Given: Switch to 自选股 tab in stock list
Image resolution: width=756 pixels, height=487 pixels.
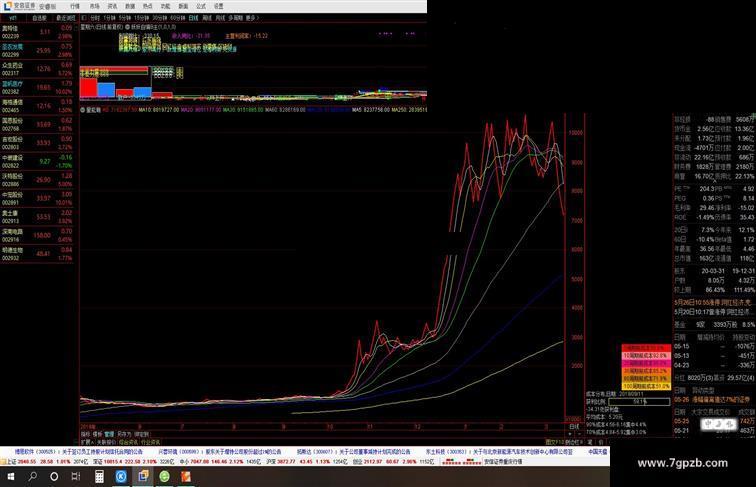Looking at the screenshot, I should click(x=39, y=18).
